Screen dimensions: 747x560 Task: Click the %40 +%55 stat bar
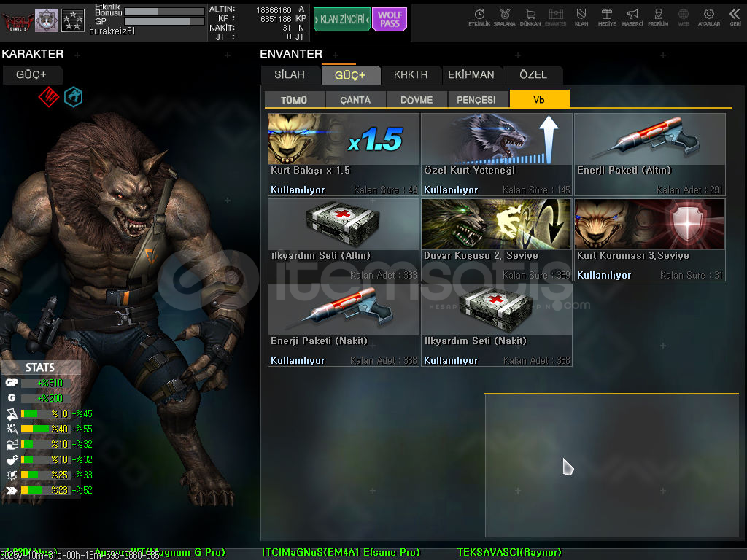45,429
